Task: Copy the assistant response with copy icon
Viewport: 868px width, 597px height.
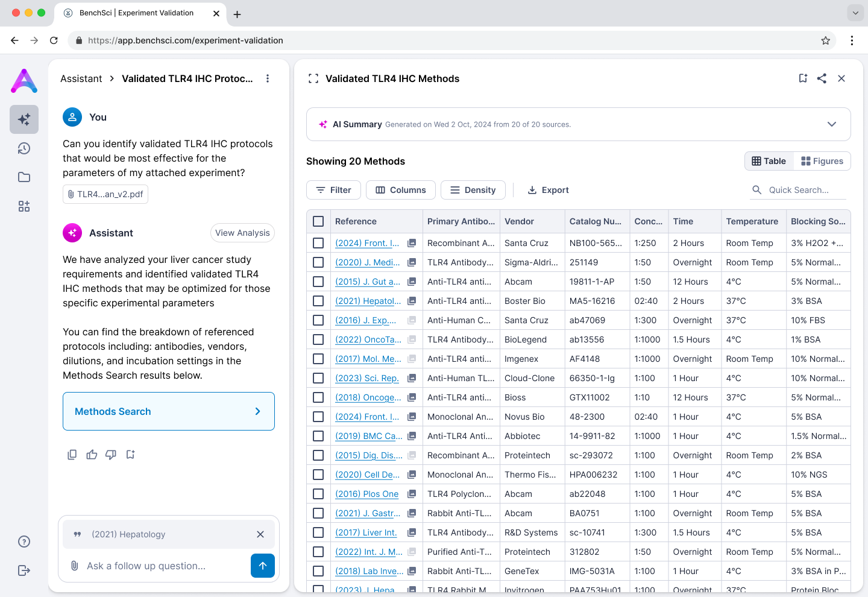Action: click(x=72, y=455)
